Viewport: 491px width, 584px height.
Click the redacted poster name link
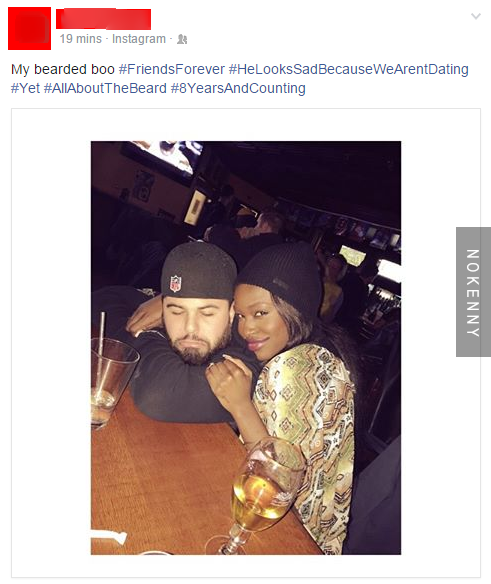pyautogui.click(x=104, y=19)
